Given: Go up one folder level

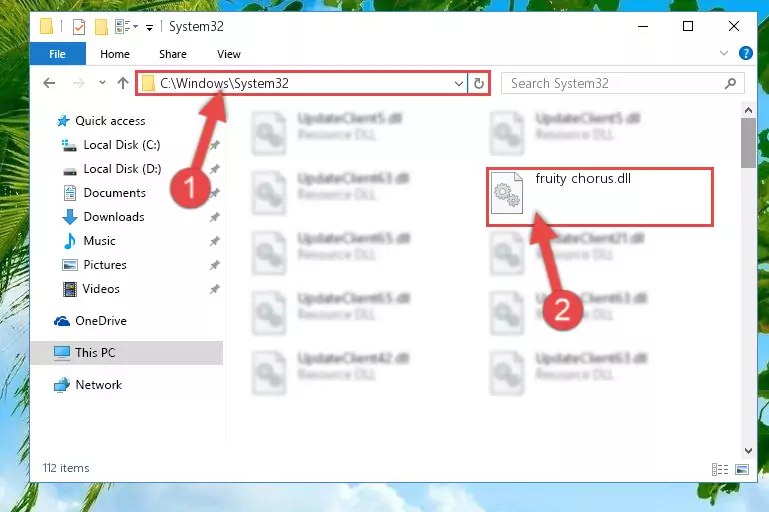Looking at the screenshot, I should coord(123,83).
